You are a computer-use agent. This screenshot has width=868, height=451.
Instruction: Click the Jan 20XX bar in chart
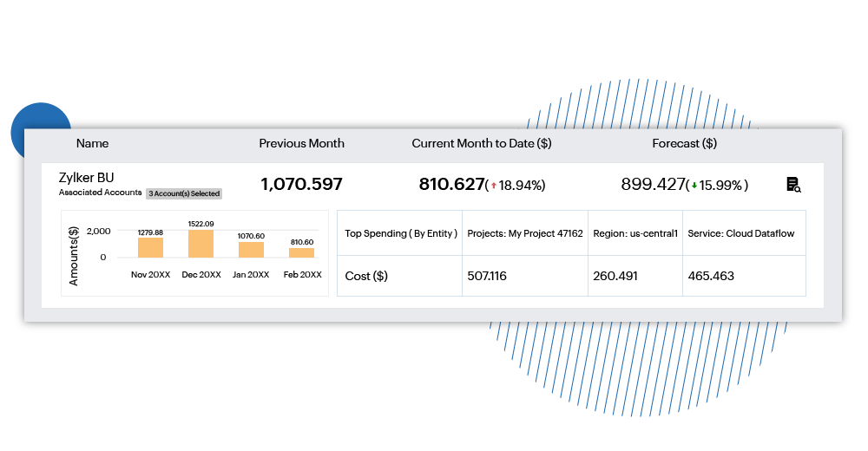252,250
